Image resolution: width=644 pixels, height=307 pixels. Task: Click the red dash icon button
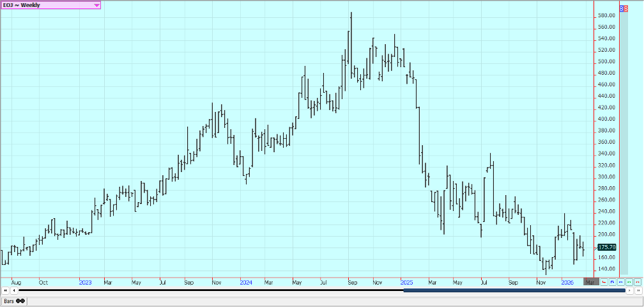(637, 281)
